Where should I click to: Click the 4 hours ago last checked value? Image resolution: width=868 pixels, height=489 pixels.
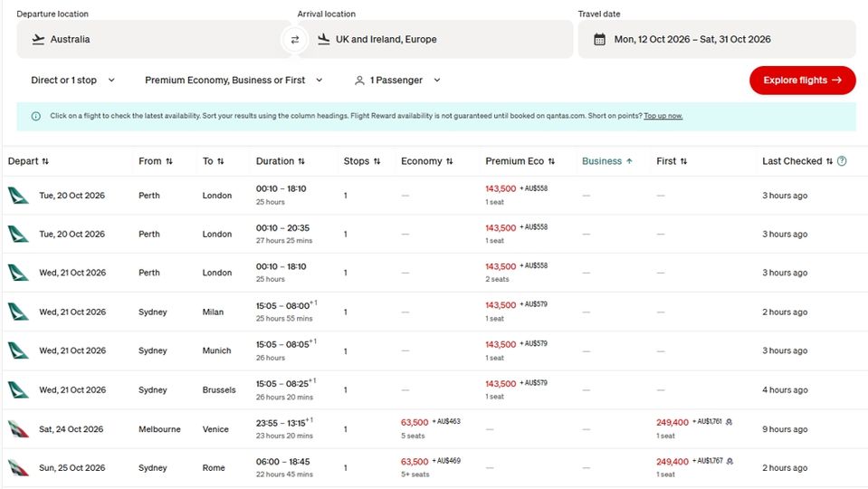coord(785,390)
